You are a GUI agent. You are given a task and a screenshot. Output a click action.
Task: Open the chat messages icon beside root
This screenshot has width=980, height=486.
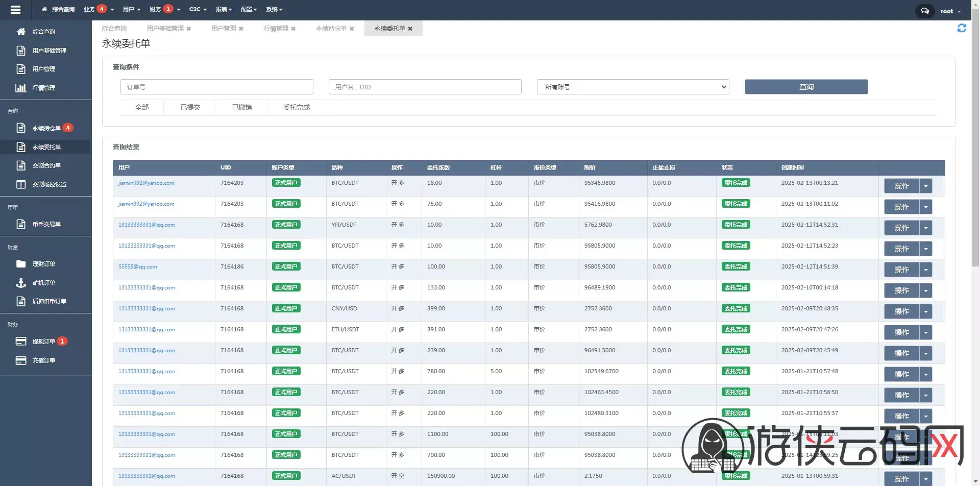point(924,11)
